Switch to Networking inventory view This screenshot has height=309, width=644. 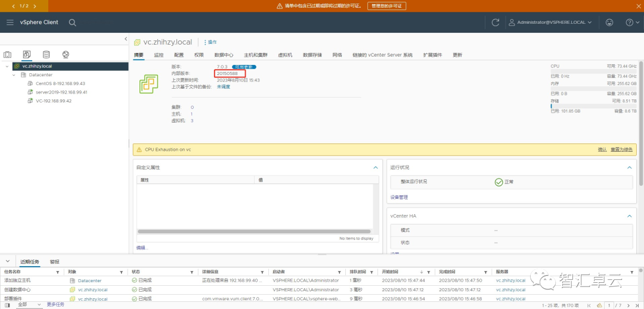(66, 55)
